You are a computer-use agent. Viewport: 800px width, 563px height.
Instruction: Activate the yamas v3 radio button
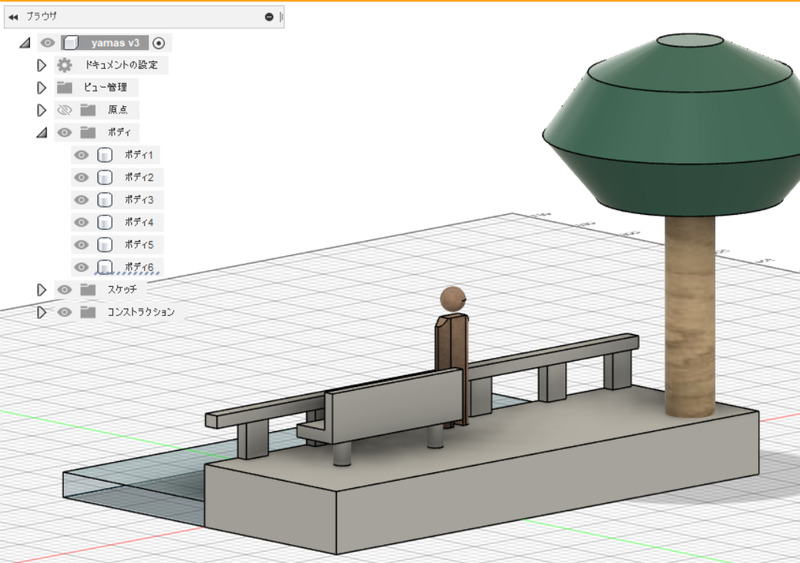[160, 43]
